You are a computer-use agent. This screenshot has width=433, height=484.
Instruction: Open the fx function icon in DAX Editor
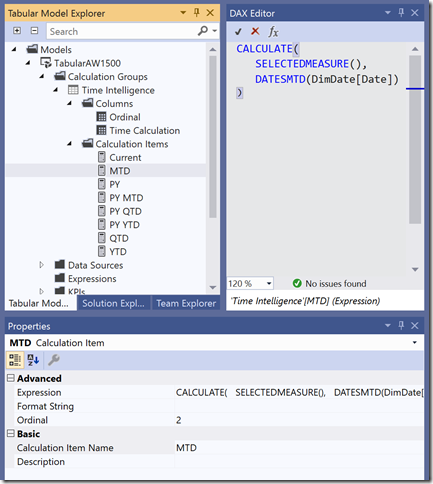pyautogui.click(x=273, y=32)
